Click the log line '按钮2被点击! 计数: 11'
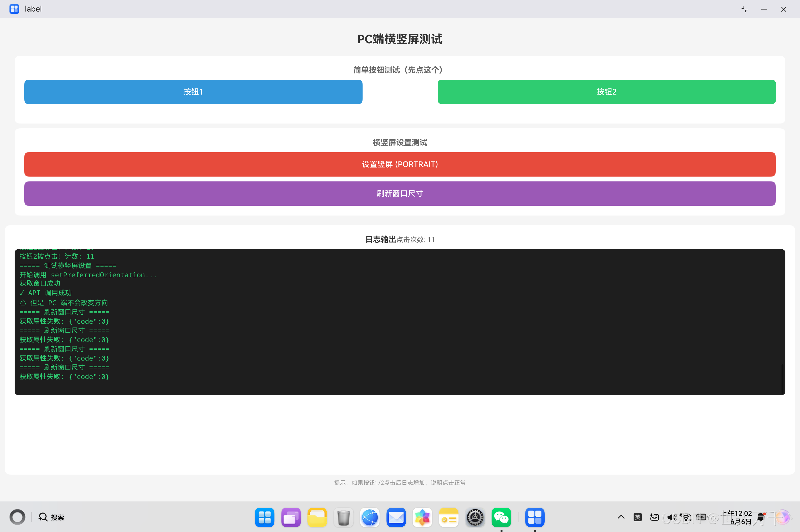The image size is (800, 532). [57, 257]
